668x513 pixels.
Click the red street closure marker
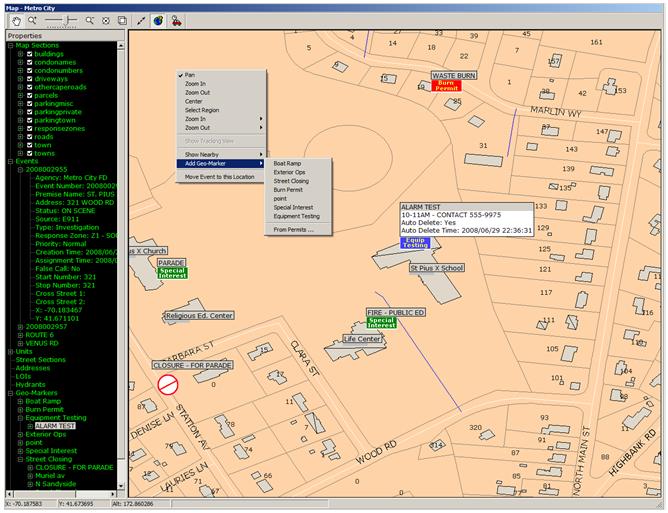click(x=168, y=385)
